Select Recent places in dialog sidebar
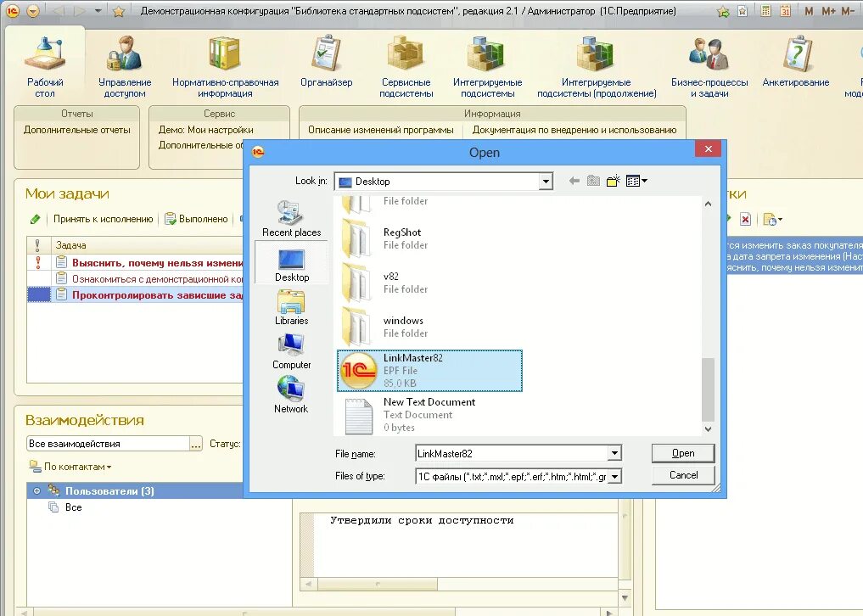This screenshot has width=863, height=616. [x=291, y=219]
